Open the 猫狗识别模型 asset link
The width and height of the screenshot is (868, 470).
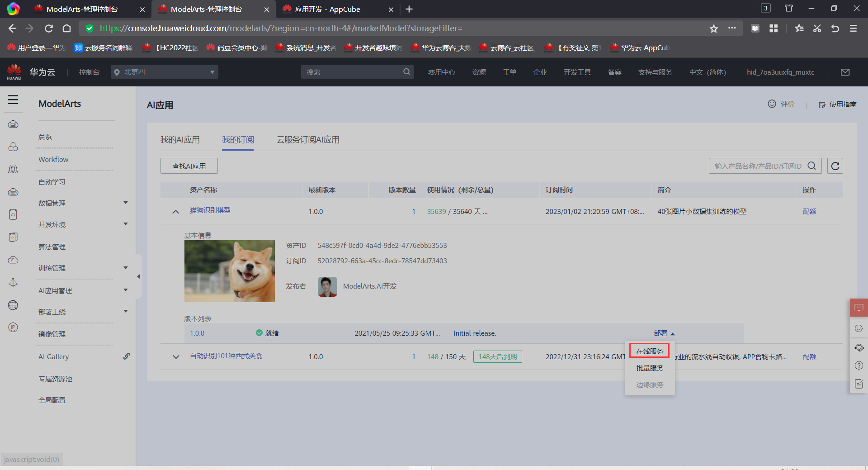click(210, 210)
